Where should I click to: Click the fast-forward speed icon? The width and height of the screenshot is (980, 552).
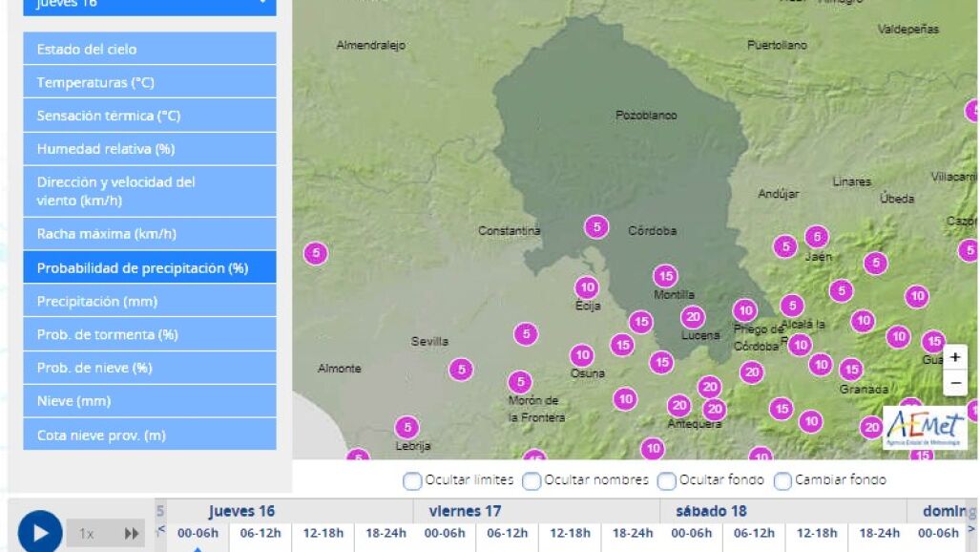tap(132, 534)
